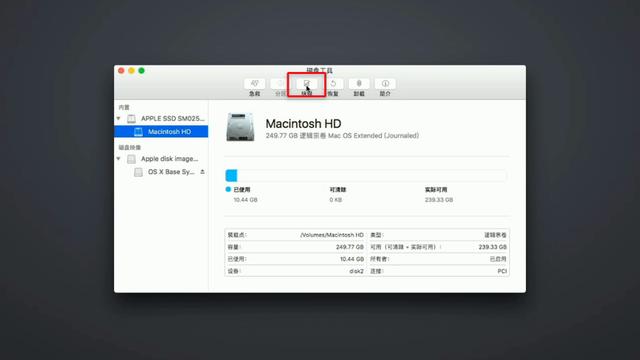
Task: Click the volume icon beside Macintosh HD in sidebar
Action: coord(138,132)
